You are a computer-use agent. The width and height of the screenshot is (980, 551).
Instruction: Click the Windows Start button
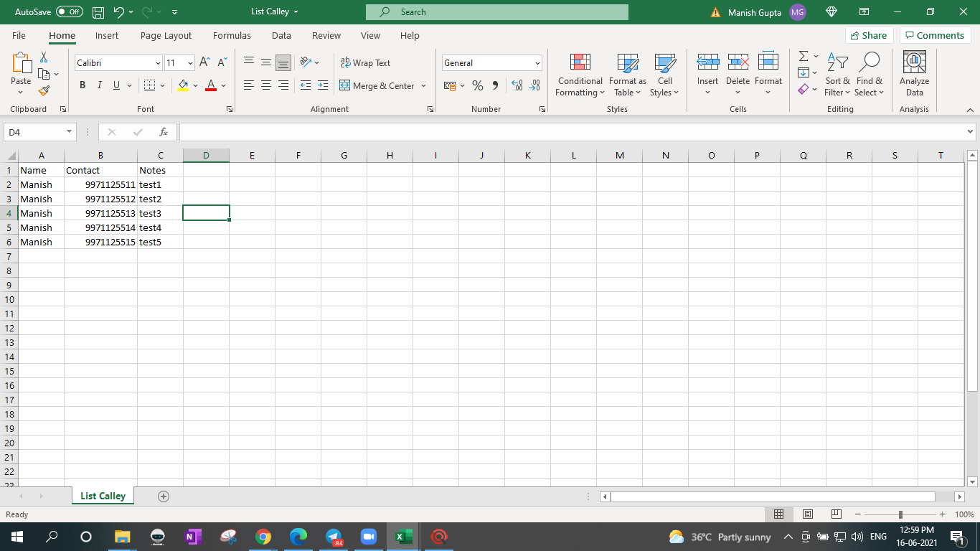click(x=16, y=537)
